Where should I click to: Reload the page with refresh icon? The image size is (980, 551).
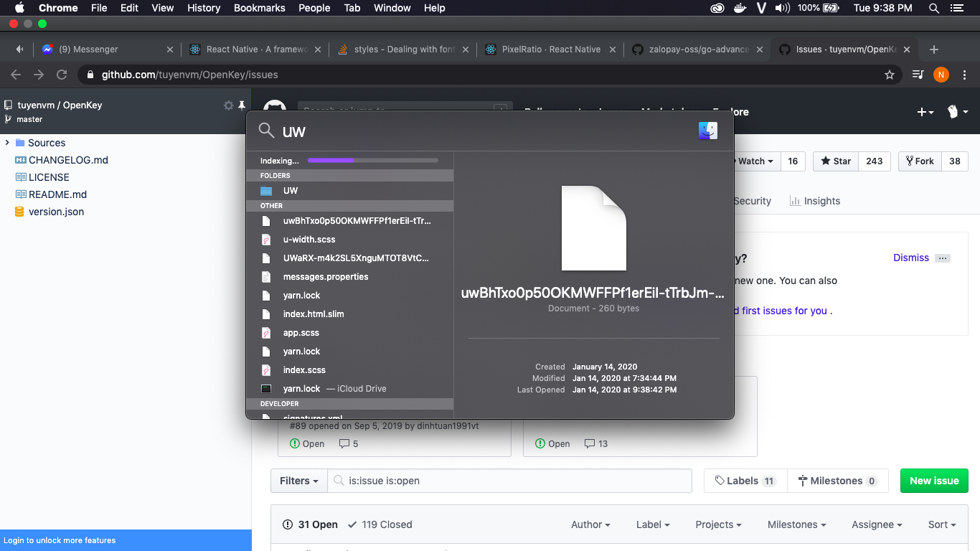62,75
